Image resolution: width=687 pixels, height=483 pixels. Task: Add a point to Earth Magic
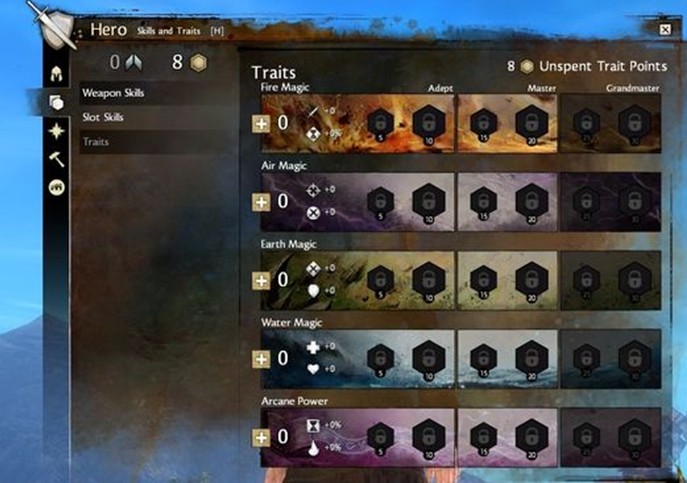(x=261, y=281)
